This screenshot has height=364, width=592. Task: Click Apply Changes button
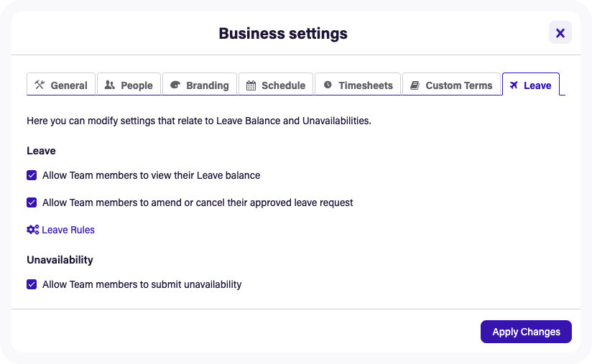(x=526, y=332)
